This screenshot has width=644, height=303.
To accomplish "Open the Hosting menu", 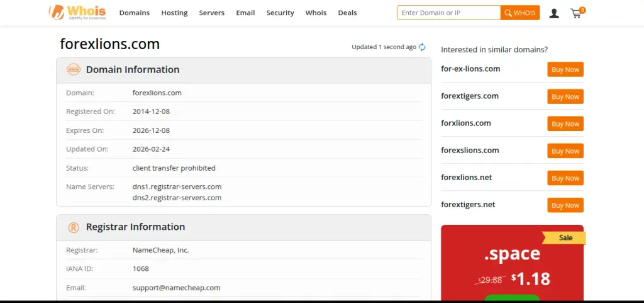I will (x=174, y=13).
